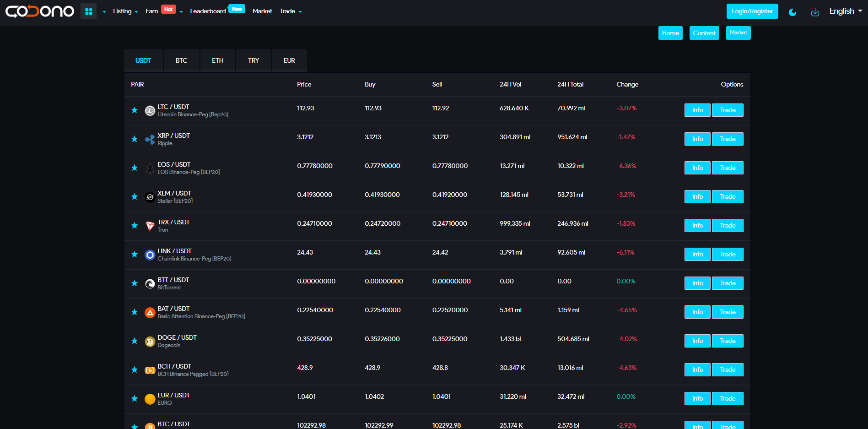868x429 pixels.
Task: Open Info for DOGE / USDT
Action: pyautogui.click(x=697, y=341)
